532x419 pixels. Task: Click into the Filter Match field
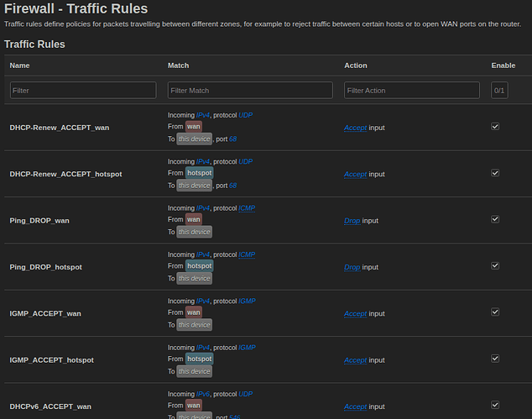(x=250, y=91)
